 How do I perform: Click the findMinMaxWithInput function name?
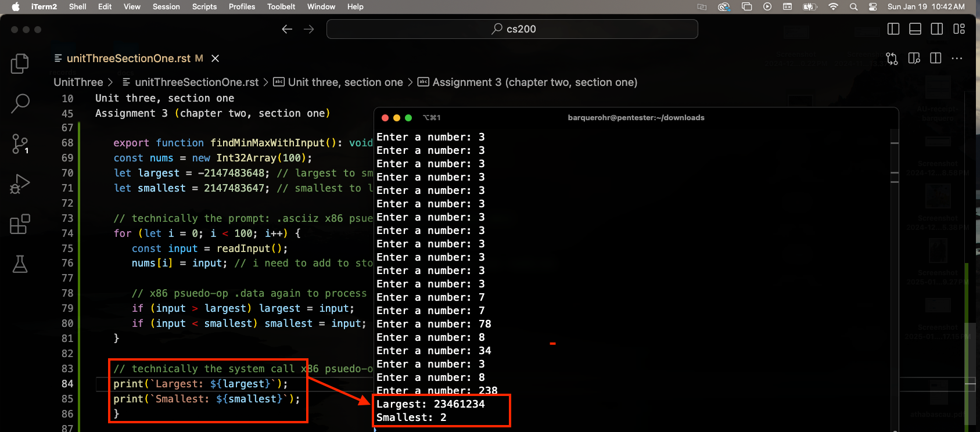click(267, 143)
